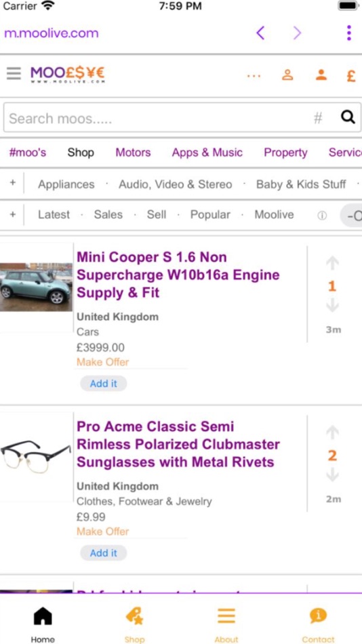Open the hamburger side menu
362x644 pixels.
(x=14, y=73)
